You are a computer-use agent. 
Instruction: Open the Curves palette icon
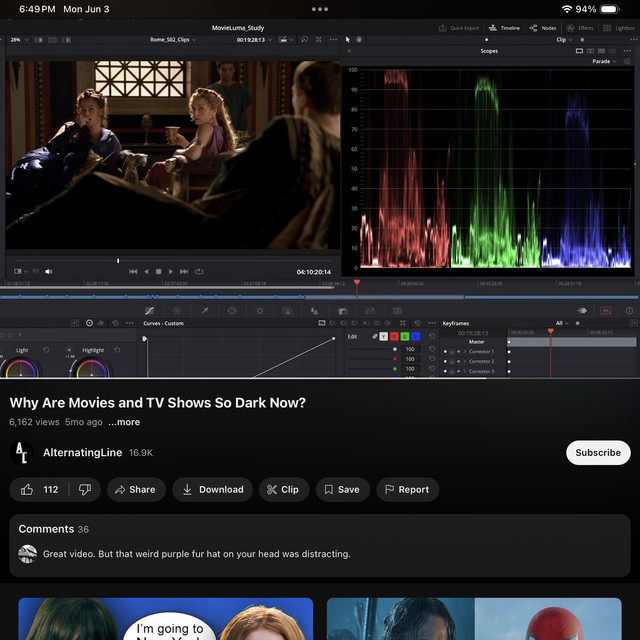point(149,311)
